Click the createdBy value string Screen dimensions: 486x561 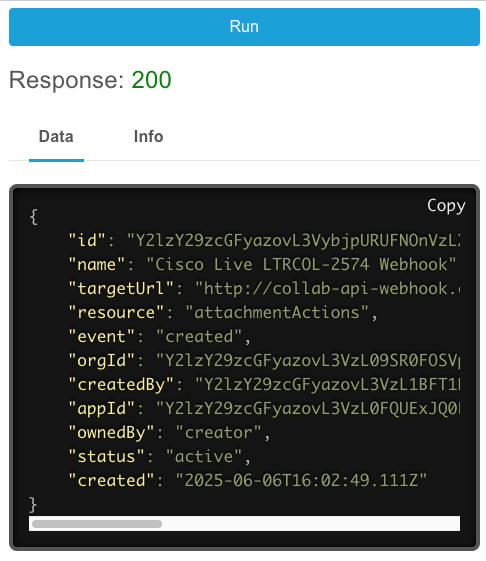pyautogui.click(x=327, y=384)
